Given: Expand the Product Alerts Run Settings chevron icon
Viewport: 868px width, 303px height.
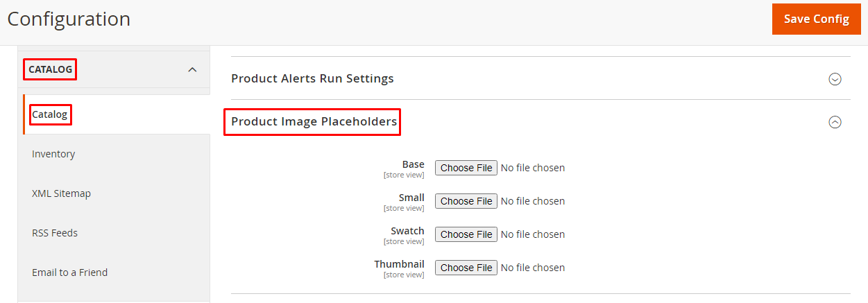Looking at the screenshot, I should pos(835,79).
